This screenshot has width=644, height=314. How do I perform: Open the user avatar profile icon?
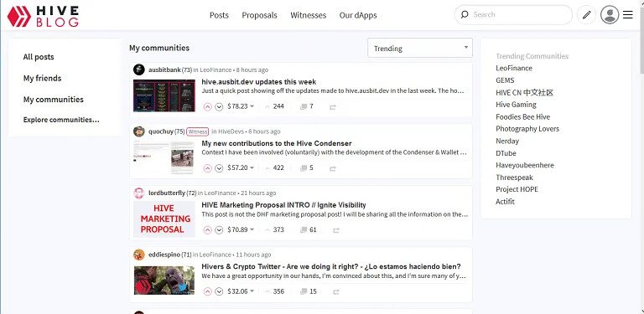click(610, 15)
